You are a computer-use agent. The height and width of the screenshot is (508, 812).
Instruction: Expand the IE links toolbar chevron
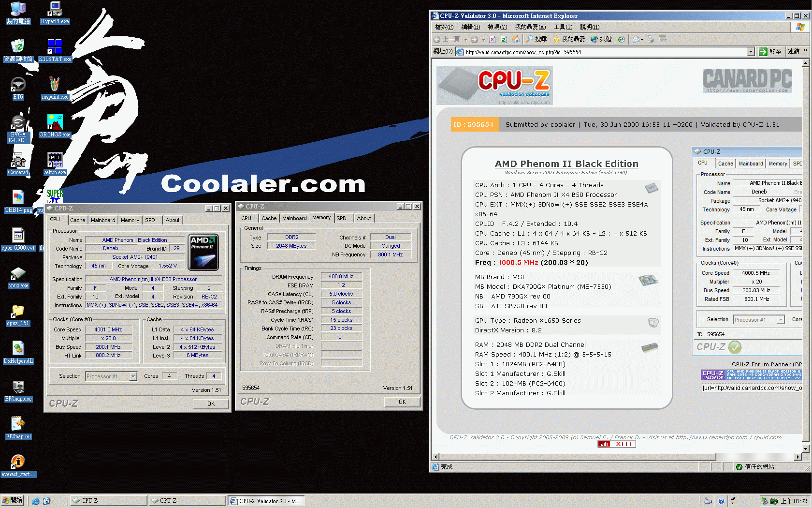click(x=805, y=50)
